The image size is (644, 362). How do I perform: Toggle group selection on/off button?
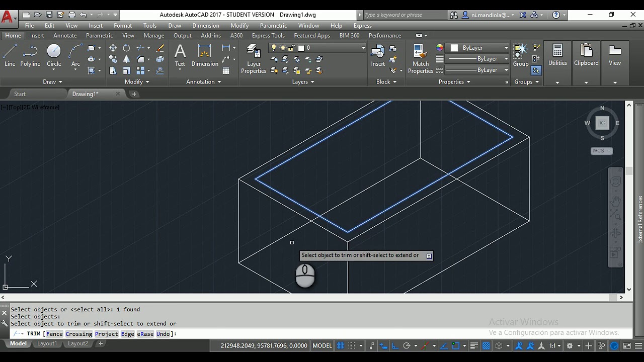[536, 71]
